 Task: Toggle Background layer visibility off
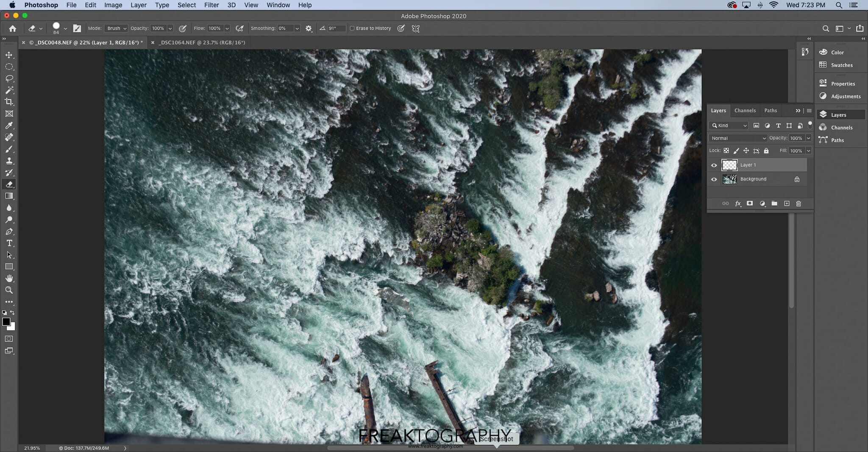pos(714,179)
